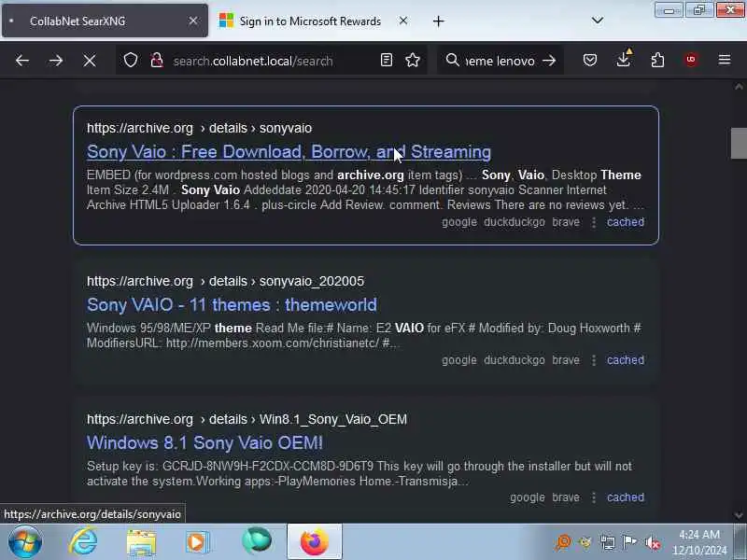The height and width of the screenshot is (560, 747).
Task: Close the CollabNet SearXNG tab
Action: [193, 21]
